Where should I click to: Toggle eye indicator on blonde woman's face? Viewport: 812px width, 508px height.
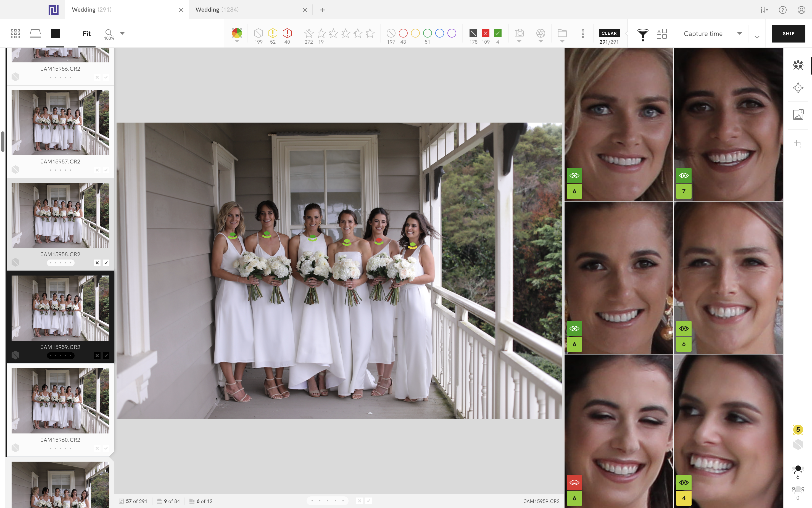[574, 176]
